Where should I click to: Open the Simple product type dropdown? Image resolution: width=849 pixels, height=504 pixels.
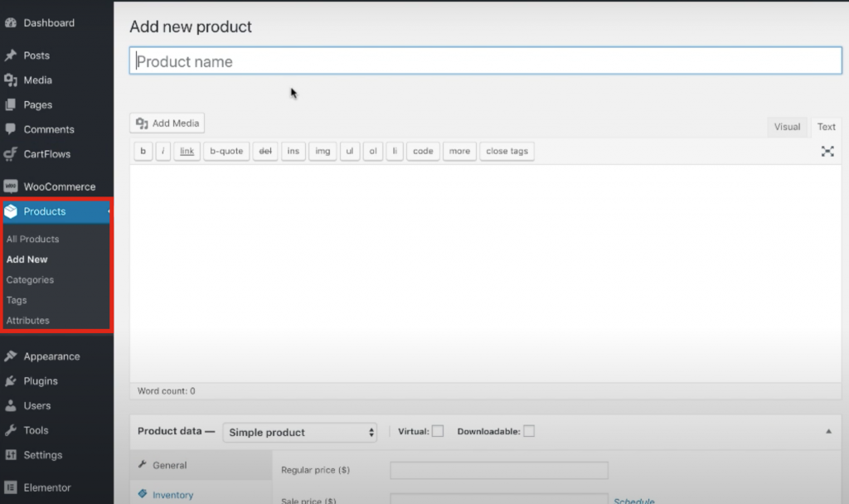(300, 432)
